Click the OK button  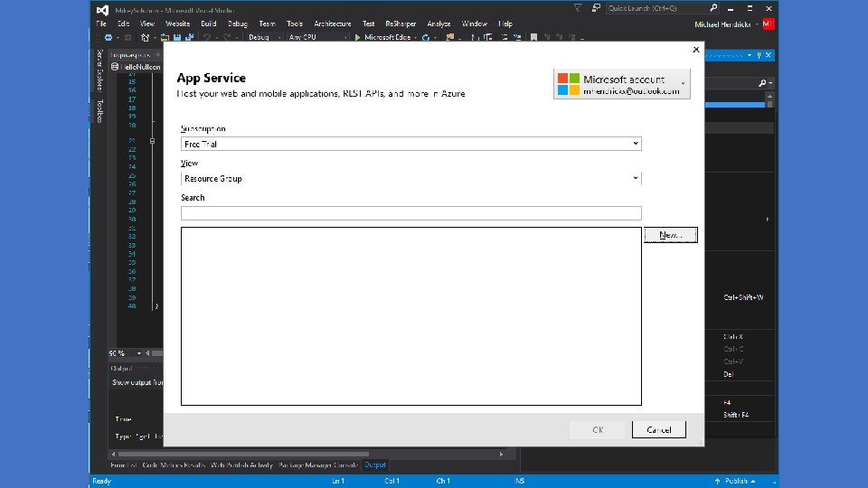[x=598, y=429]
